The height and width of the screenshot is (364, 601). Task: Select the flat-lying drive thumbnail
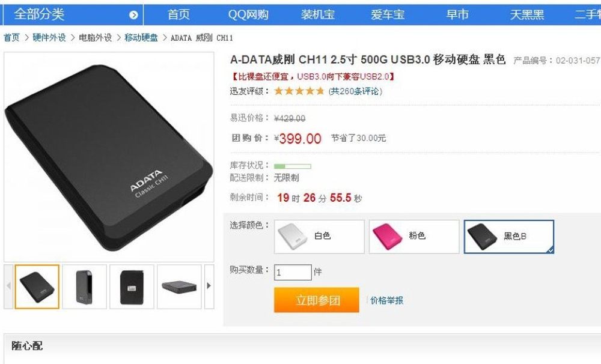pyautogui.click(x=179, y=287)
